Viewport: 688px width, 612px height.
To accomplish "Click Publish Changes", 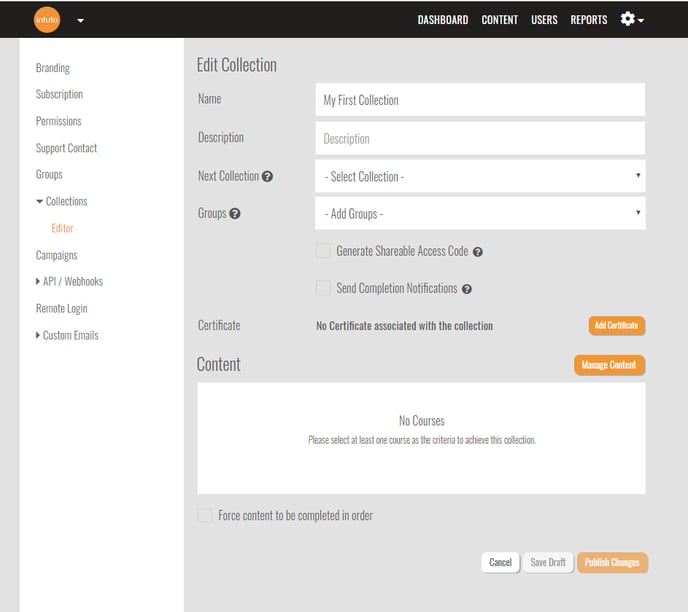I will 612,562.
